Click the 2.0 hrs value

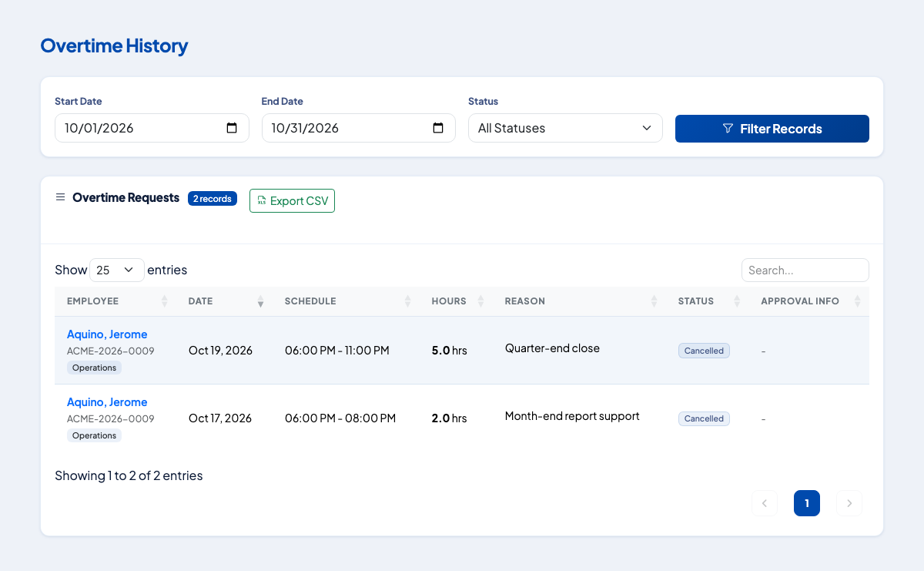pyautogui.click(x=450, y=418)
